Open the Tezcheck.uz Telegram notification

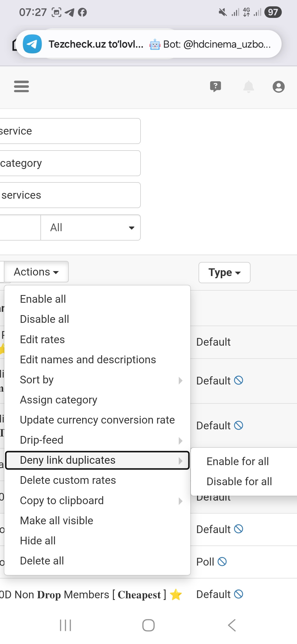148,44
